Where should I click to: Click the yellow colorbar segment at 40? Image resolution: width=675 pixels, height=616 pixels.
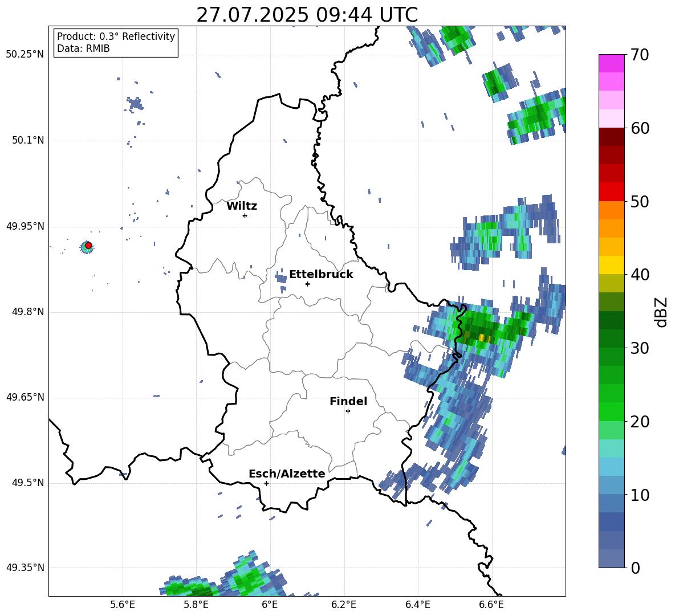tap(611, 265)
